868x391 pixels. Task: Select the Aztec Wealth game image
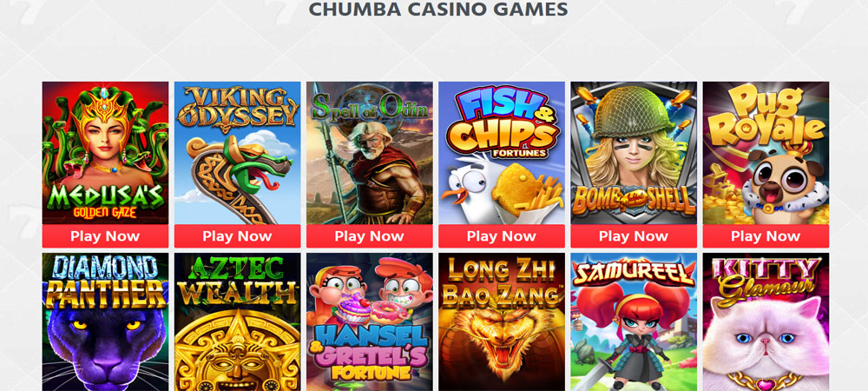coord(238,322)
